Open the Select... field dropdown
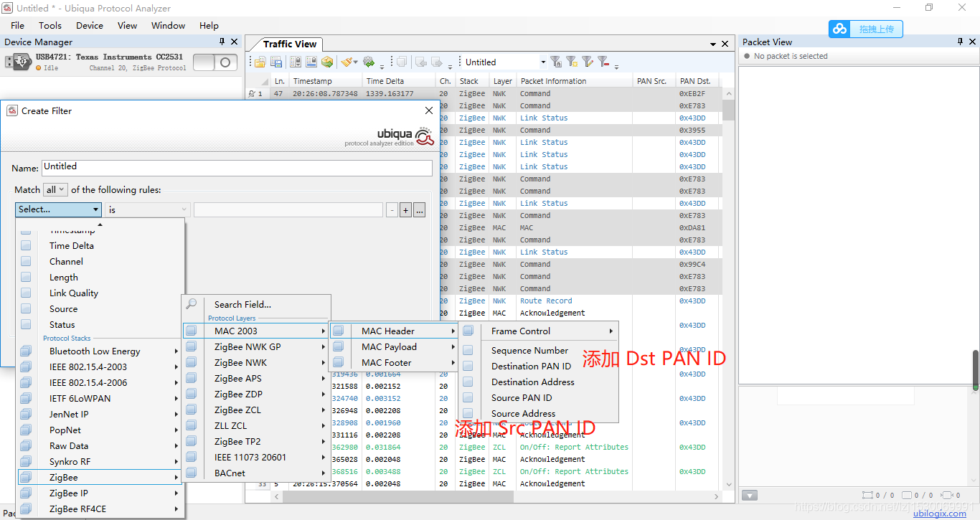 point(59,209)
